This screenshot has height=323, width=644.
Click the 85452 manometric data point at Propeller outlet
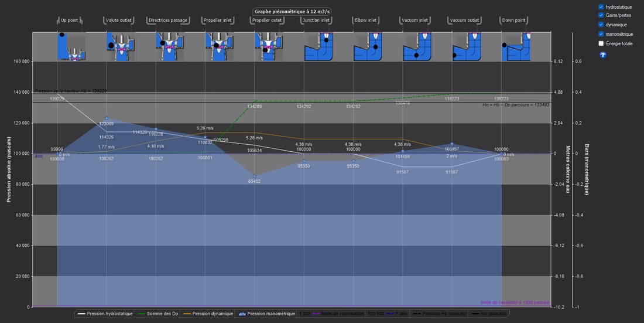255,176
